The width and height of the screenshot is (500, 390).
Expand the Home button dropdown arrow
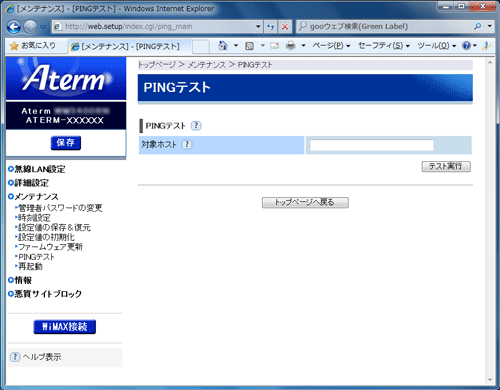click(236, 46)
